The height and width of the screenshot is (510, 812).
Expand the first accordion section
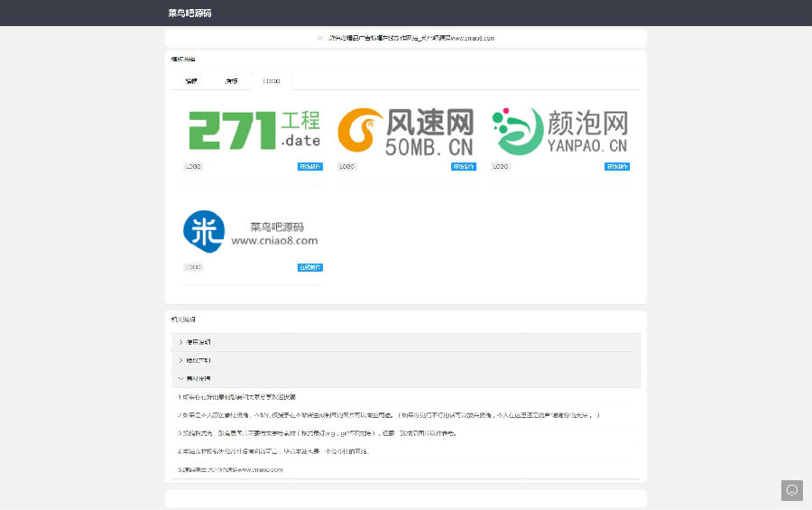(x=405, y=342)
